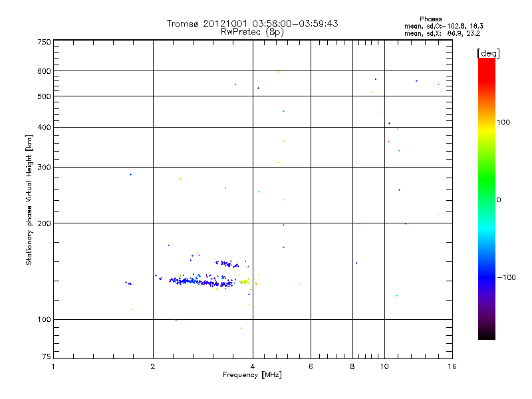Click the frequency axis tick label "10"
Viewport: 532px width, 399px height.
(x=384, y=366)
